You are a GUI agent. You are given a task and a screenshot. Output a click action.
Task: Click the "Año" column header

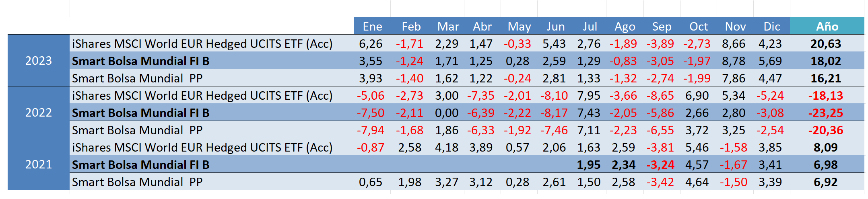point(827,27)
